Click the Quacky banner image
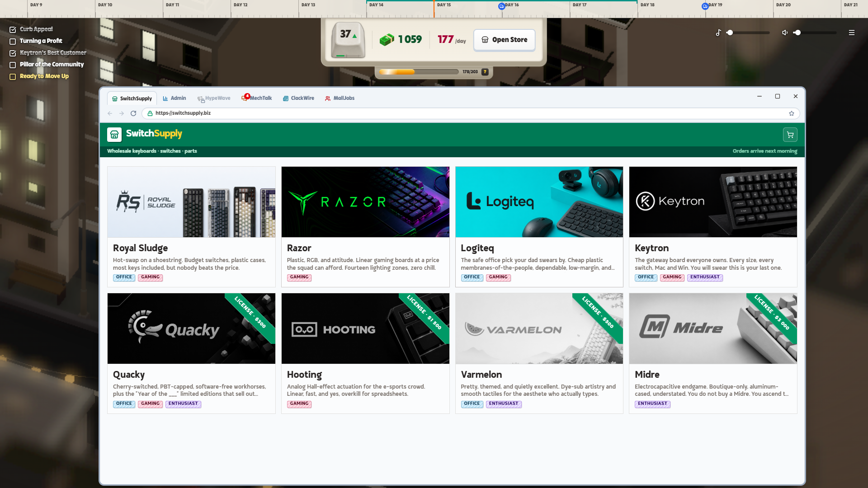This screenshot has width=868, height=488. point(191,328)
